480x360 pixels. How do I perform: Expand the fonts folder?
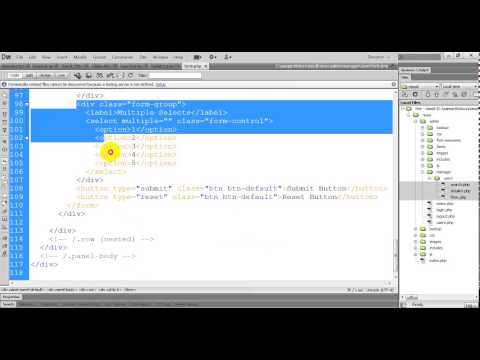pyautogui.click(x=422, y=147)
